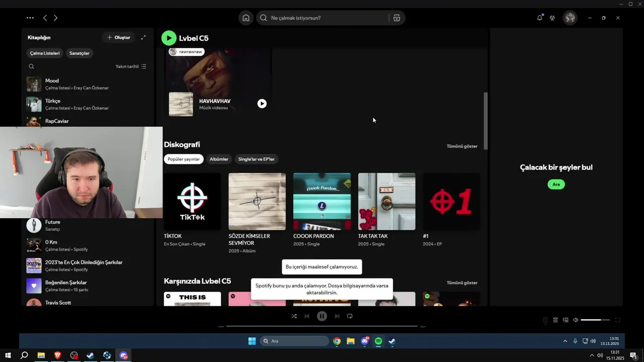Play Lvbel C5 with the green play button
The image size is (644, 362).
click(169, 38)
